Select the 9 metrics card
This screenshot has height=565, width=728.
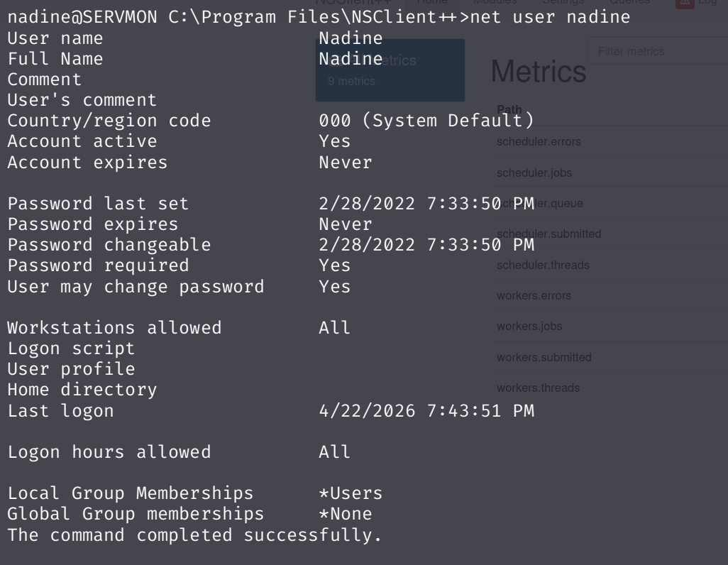point(390,70)
